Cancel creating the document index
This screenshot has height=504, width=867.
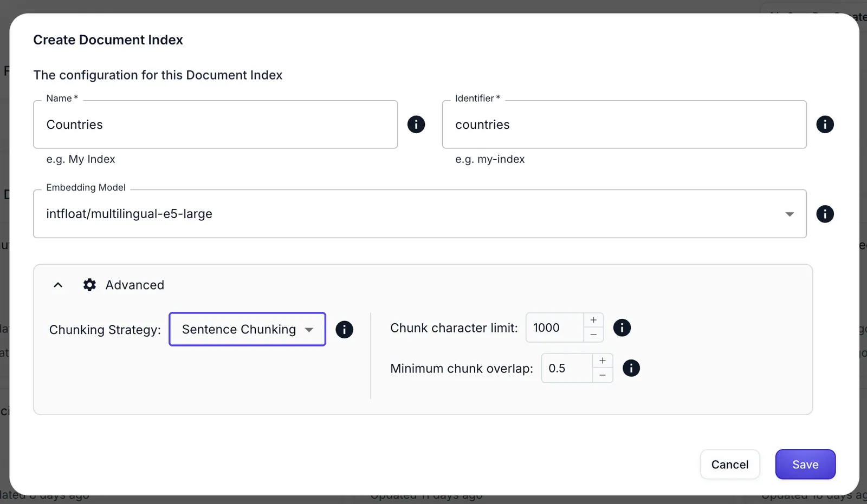pyautogui.click(x=730, y=464)
